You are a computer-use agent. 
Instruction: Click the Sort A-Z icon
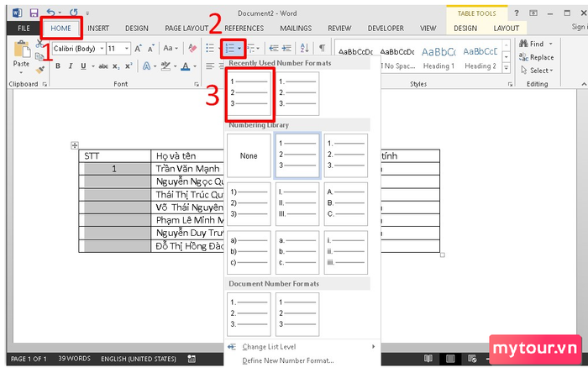pos(304,48)
